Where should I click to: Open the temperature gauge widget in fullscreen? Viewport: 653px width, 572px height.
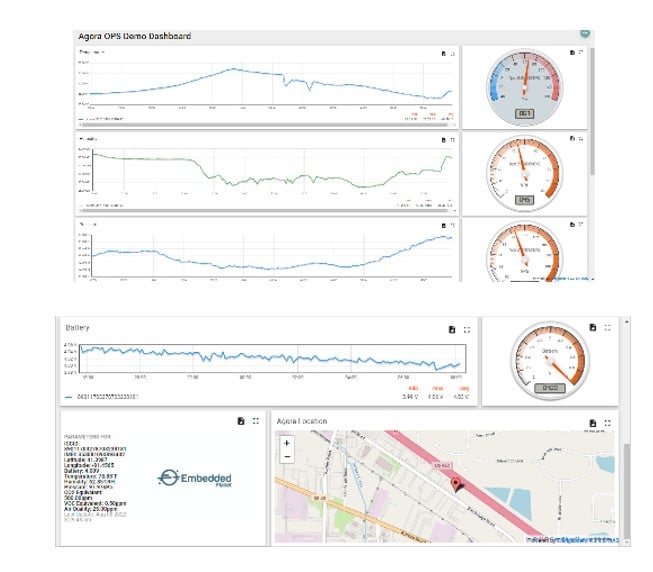pos(581,52)
